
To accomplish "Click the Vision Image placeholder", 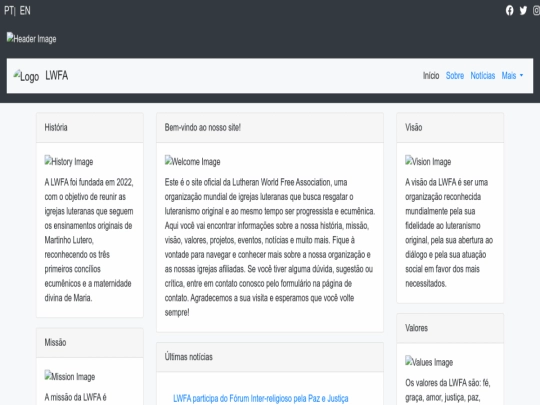I will click(428, 161).
